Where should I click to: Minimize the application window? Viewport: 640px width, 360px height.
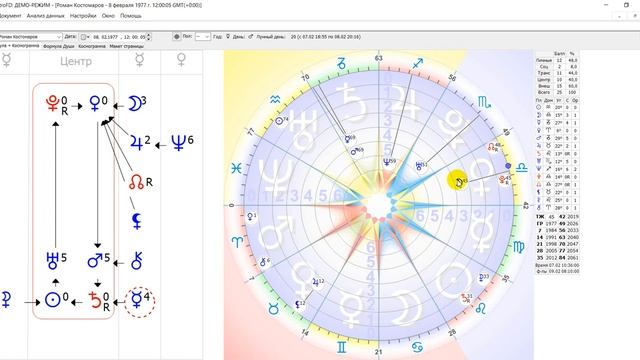(606, 5)
